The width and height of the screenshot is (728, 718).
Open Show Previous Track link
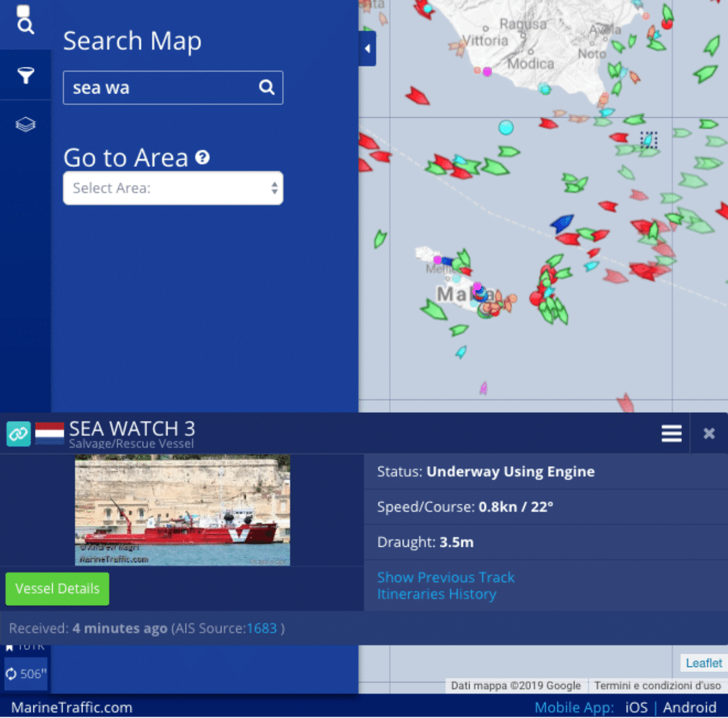[x=445, y=577]
